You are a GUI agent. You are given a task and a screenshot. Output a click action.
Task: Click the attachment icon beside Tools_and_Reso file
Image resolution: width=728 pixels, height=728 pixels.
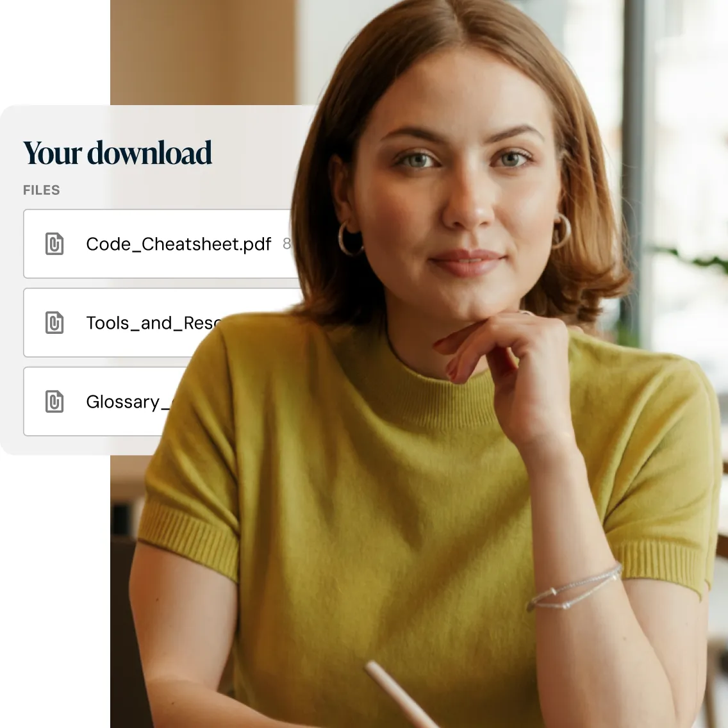pos(54,323)
